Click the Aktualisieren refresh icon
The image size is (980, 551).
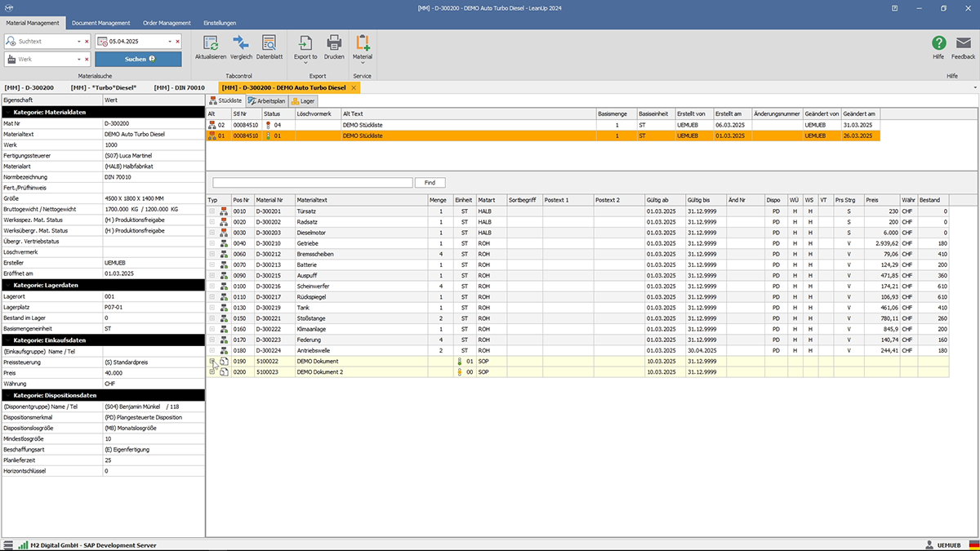[x=211, y=45]
